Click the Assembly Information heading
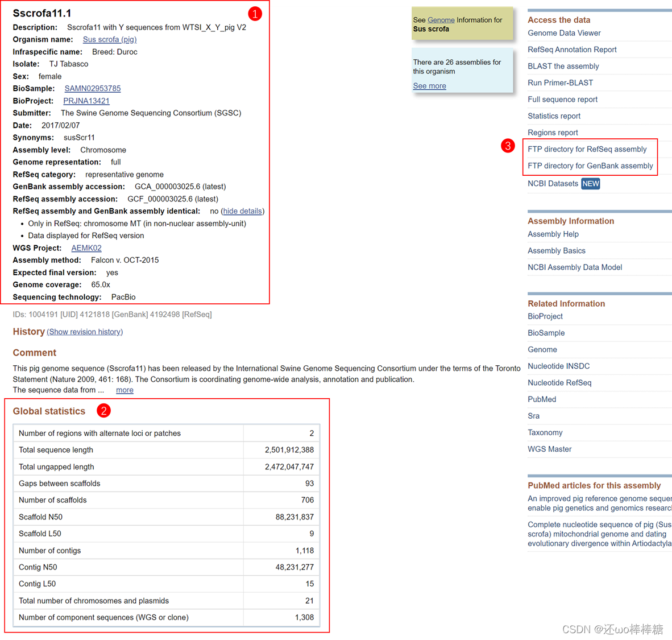 pyautogui.click(x=571, y=221)
